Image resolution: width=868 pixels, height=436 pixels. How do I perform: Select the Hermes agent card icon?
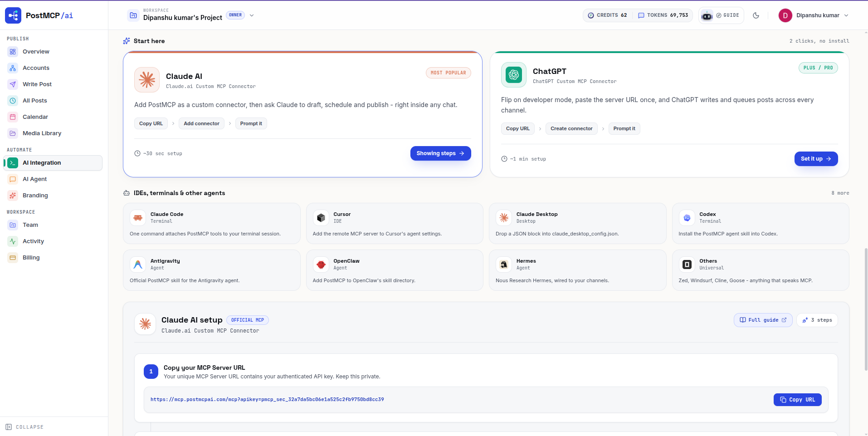[x=504, y=265]
